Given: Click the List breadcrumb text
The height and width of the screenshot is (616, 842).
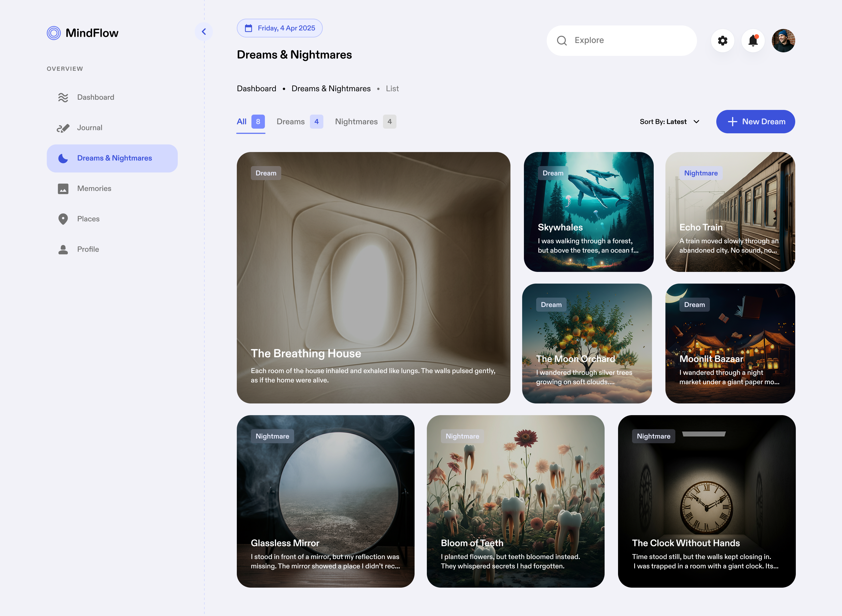Looking at the screenshot, I should (392, 89).
